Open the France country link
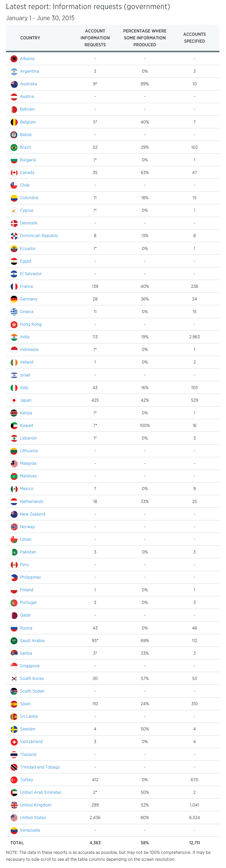This screenshot has width=226, height=868. pos(26,286)
